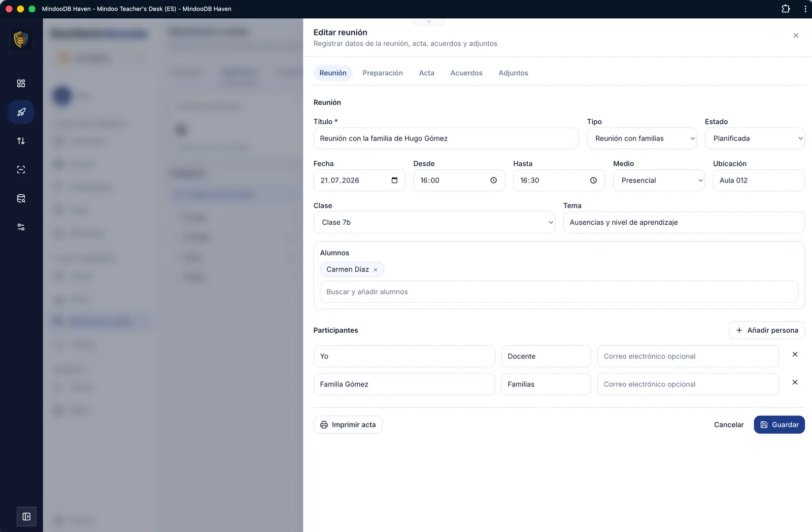Image resolution: width=812 pixels, height=532 pixels.
Task: Open the Medio dropdown
Action: [659, 181]
